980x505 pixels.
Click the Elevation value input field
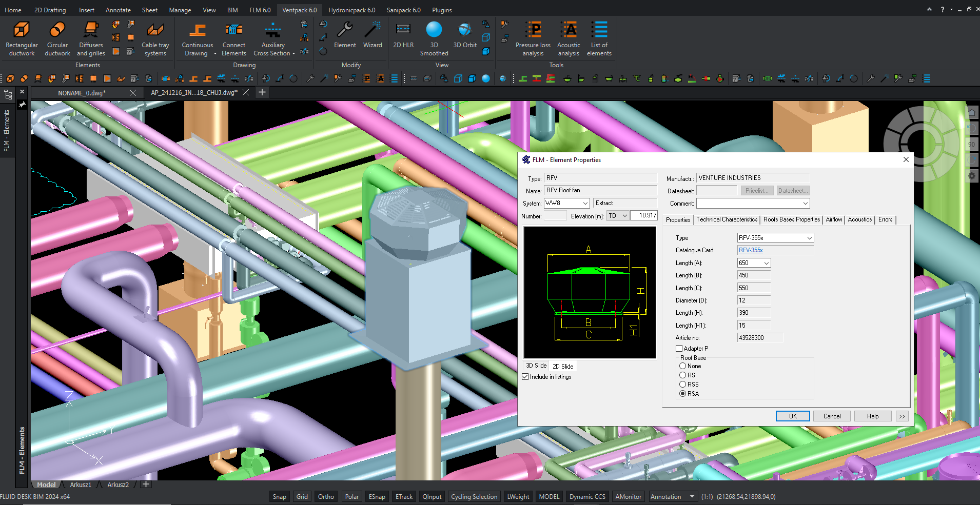tap(644, 216)
